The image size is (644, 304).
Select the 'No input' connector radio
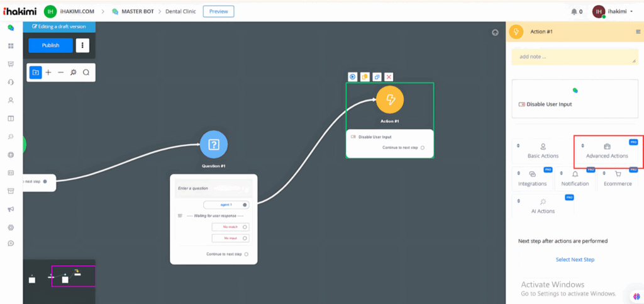point(245,238)
